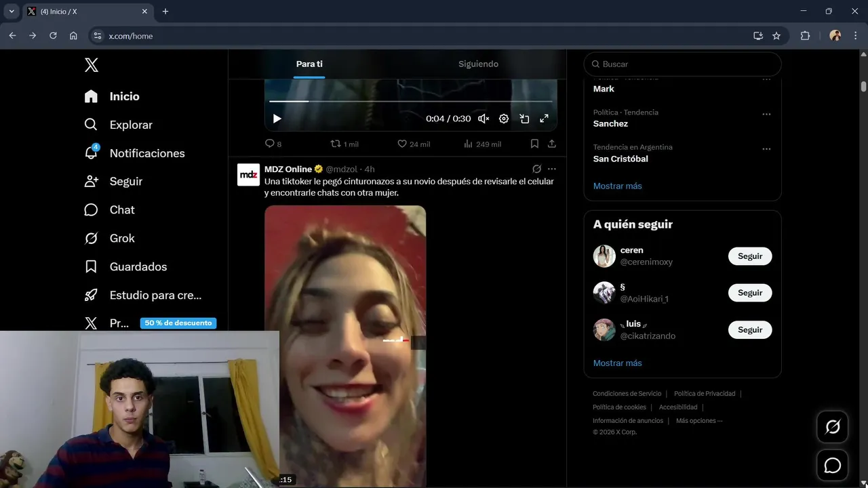Open new browser tab
Viewport: 868px width, 488px height.
point(165,12)
